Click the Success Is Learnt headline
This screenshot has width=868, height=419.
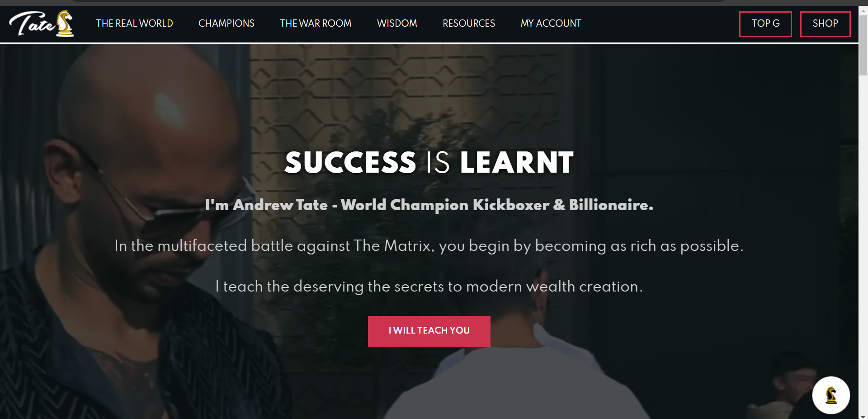pyautogui.click(x=429, y=163)
